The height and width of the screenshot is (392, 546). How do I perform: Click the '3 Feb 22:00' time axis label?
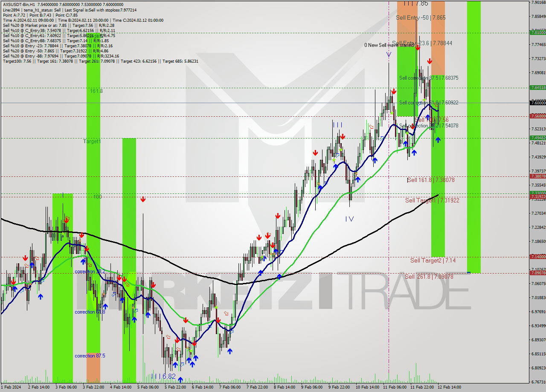(93, 387)
